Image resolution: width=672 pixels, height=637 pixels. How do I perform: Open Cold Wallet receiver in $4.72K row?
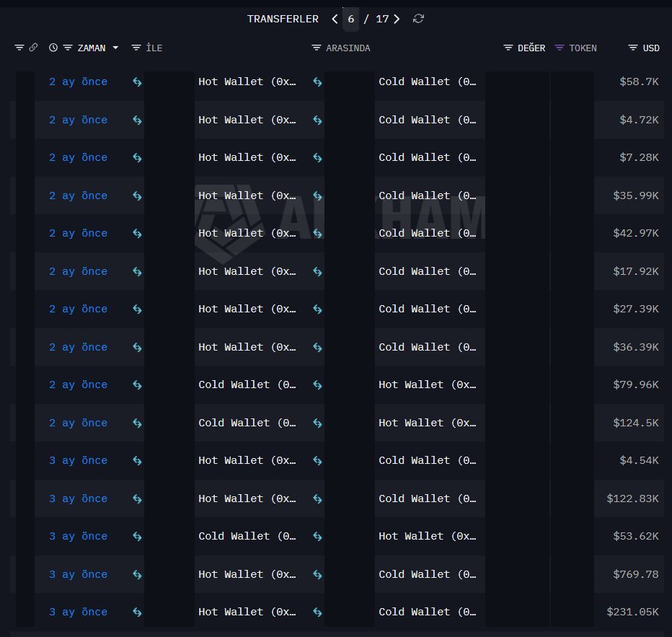point(428,120)
